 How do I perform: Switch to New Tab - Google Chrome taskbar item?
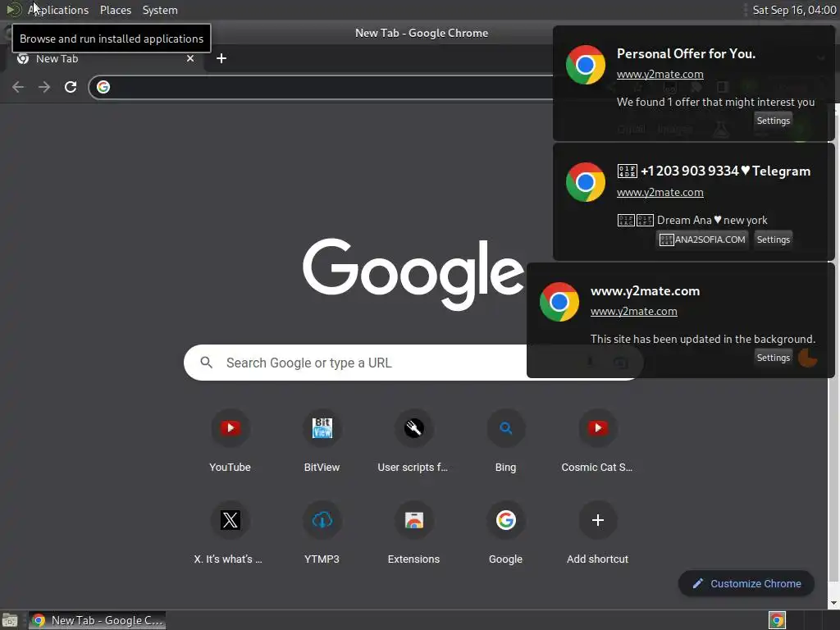(x=97, y=620)
